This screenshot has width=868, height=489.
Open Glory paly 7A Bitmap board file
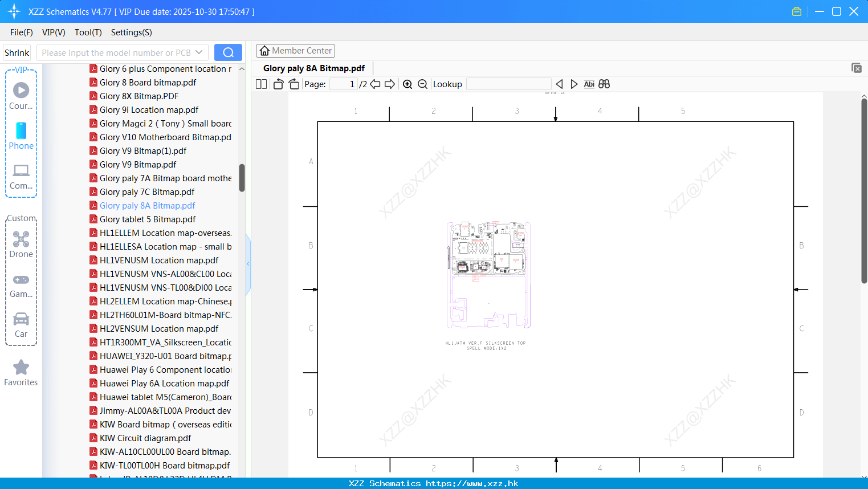160,178
